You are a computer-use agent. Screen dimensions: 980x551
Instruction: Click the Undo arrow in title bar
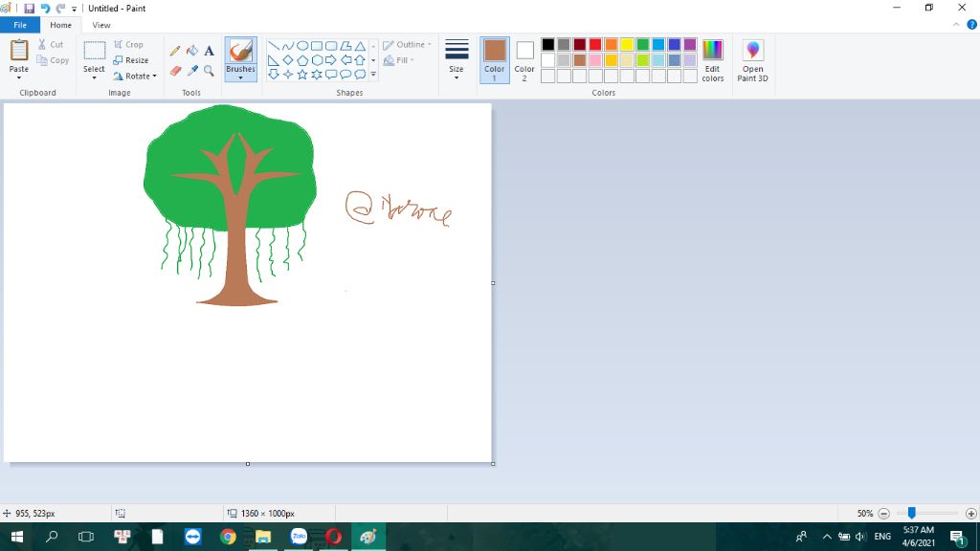45,8
